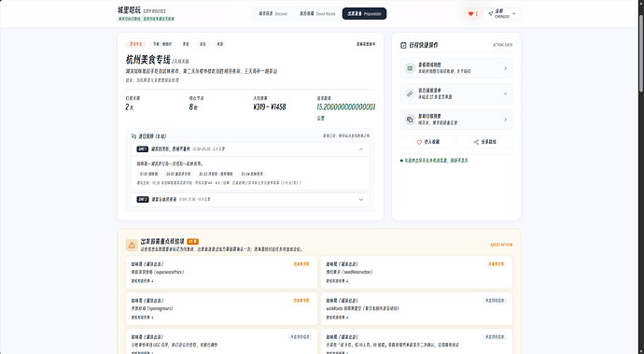
Task: Click the orange warning triangle icon
Action: (x=132, y=245)
